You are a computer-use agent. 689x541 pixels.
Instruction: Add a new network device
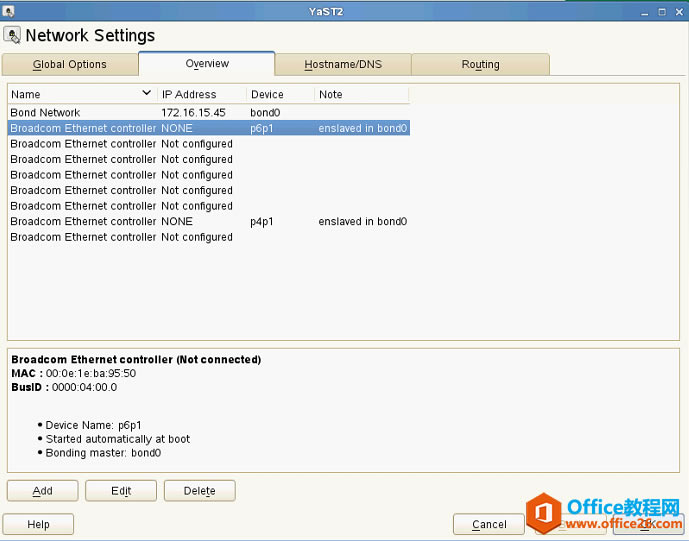pos(43,490)
